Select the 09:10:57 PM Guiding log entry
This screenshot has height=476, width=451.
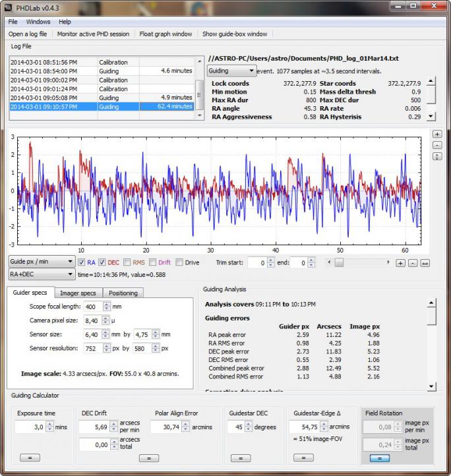click(x=102, y=107)
